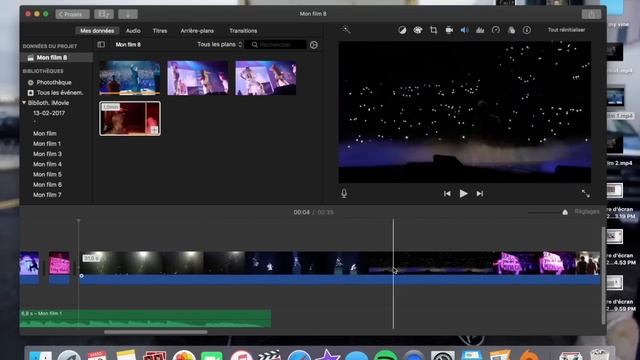This screenshot has width=640, height=360.
Task: Go back to Projets
Action: [72, 14]
